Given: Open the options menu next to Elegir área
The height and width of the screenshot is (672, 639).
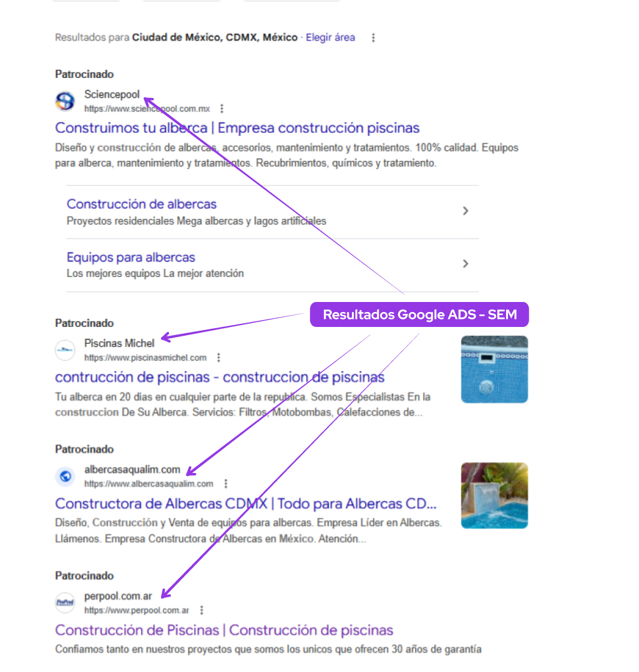Looking at the screenshot, I should [x=373, y=37].
